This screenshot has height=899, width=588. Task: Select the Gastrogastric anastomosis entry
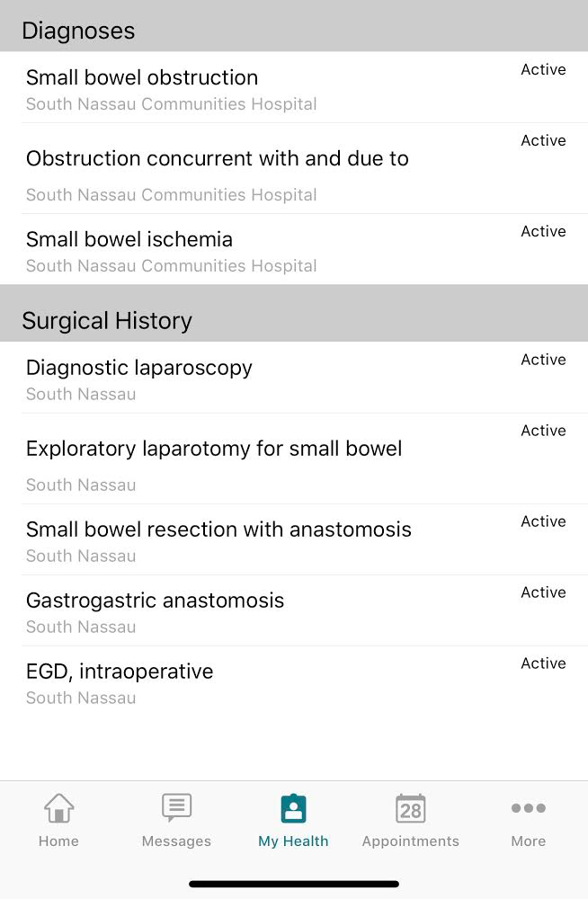click(294, 610)
